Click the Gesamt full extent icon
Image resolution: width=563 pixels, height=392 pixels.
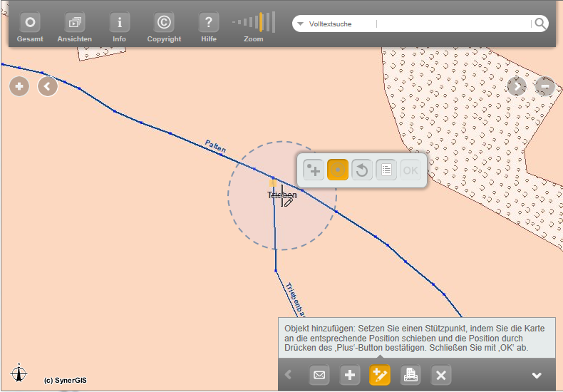[x=30, y=23]
